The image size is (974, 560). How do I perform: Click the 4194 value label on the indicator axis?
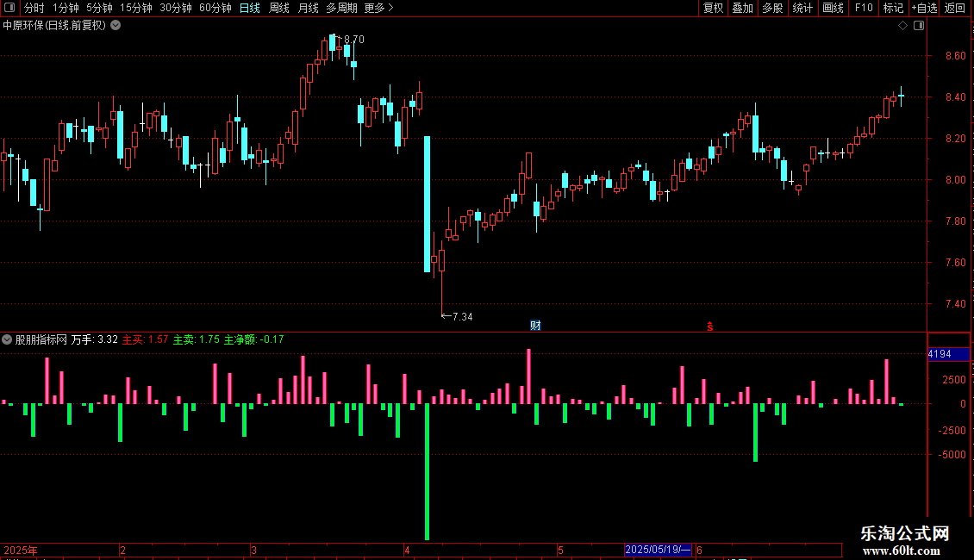coord(948,354)
